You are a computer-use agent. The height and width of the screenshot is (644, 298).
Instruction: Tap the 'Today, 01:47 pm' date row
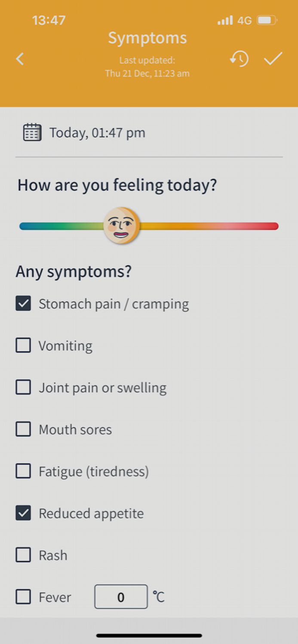point(97,132)
